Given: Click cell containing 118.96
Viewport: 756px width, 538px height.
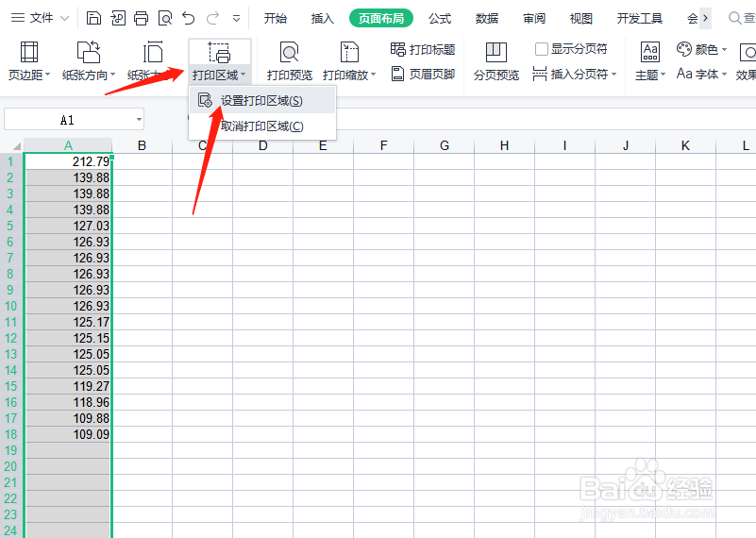Looking at the screenshot, I should pos(68,402).
